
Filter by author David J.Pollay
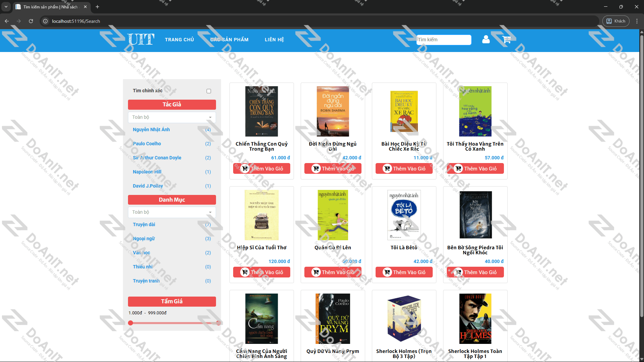pos(148,186)
